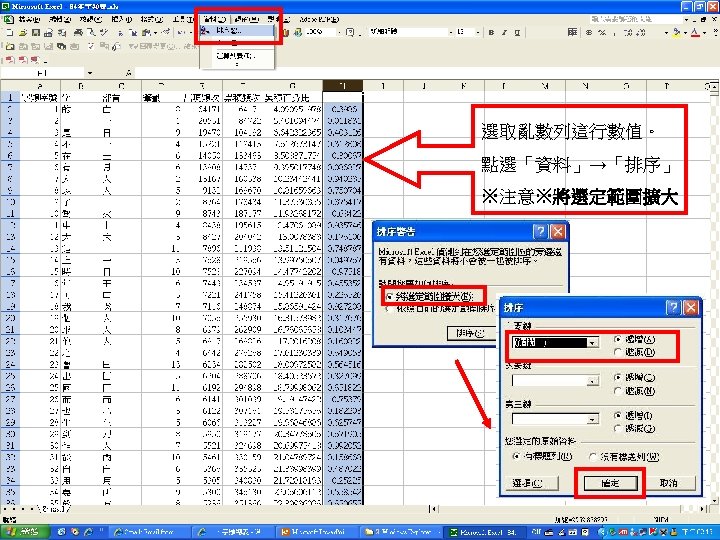Select Ascending (A) for primary sort key
Viewport: 720px width, 540px height.
(x=618, y=339)
